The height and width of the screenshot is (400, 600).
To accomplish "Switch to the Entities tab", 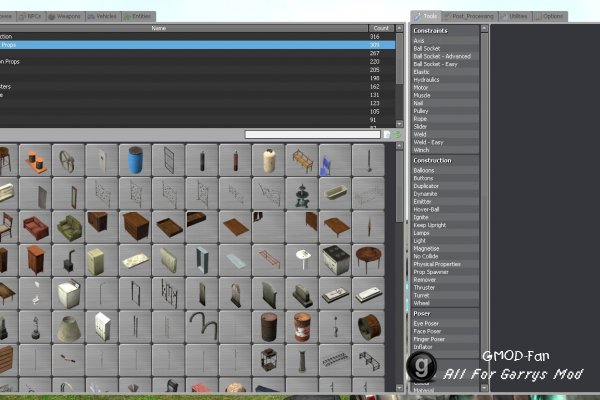I will coord(138,16).
